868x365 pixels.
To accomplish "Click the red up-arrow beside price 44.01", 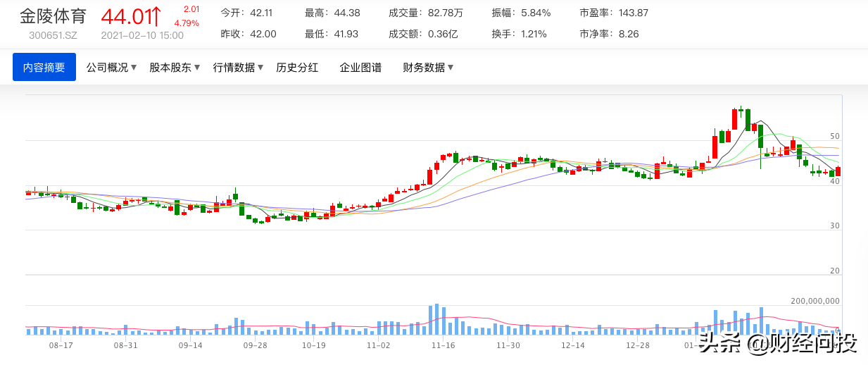I will point(156,15).
